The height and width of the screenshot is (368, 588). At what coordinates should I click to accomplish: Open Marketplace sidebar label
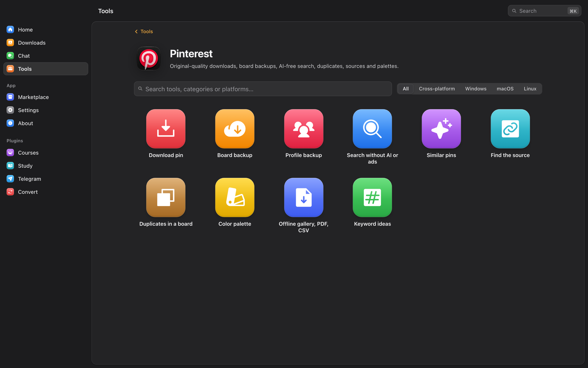(33, 97)
